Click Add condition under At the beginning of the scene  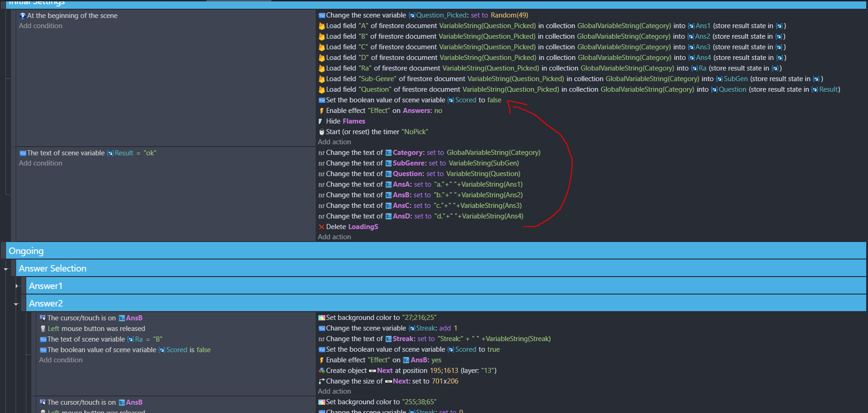coord(41,26)
